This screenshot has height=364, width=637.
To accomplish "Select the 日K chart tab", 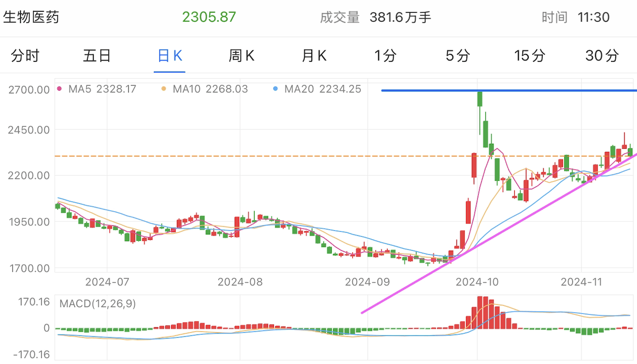I will (170, 56).
